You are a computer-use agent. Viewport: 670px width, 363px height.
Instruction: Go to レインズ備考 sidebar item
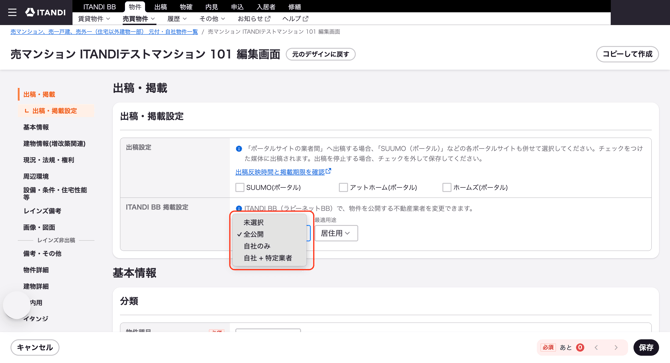42,211
